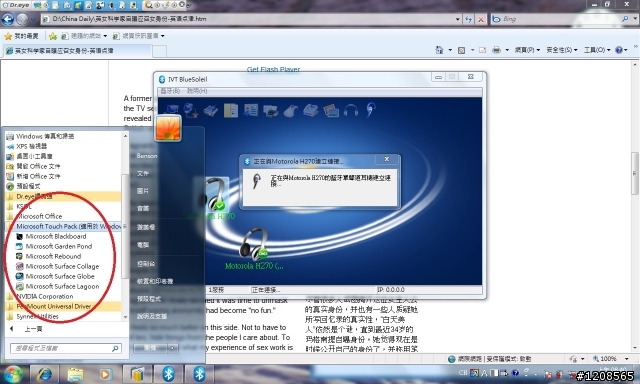Open the 工具(O) tools menu

597,50
